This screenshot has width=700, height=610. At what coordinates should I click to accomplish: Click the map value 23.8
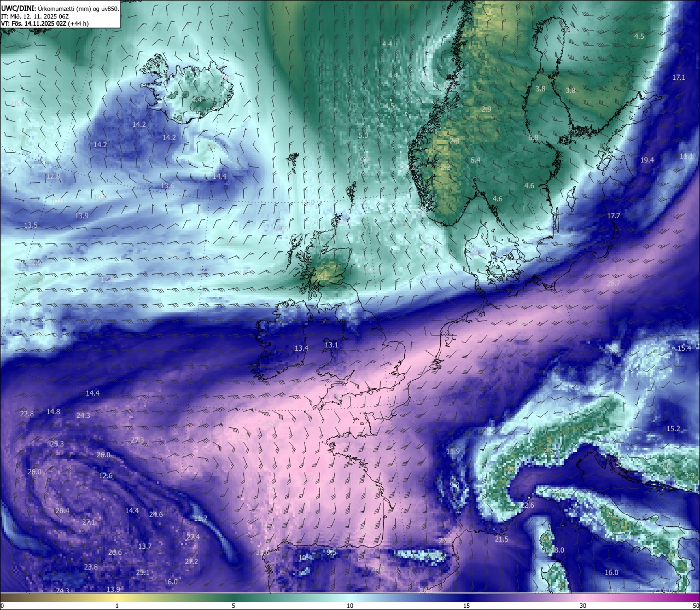coord(91,567)
